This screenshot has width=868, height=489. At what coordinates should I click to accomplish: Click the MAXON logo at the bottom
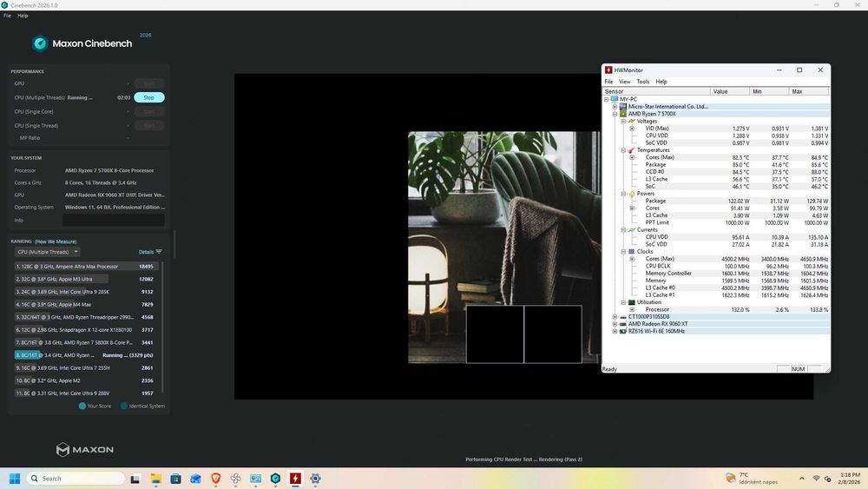point(85,450)
